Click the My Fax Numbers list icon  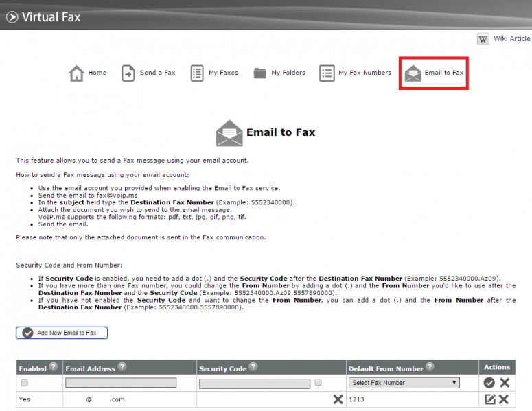tap(327, 73)
